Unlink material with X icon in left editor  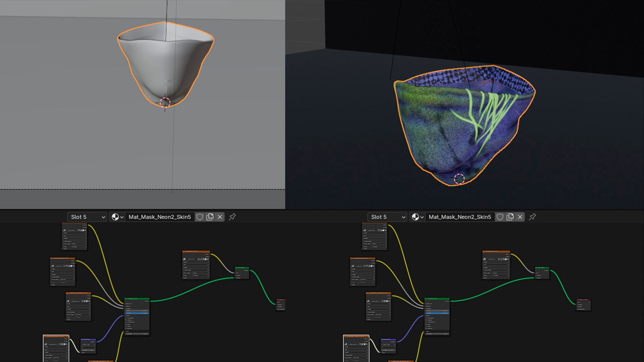pyautogui.click(x=220, y=217)
